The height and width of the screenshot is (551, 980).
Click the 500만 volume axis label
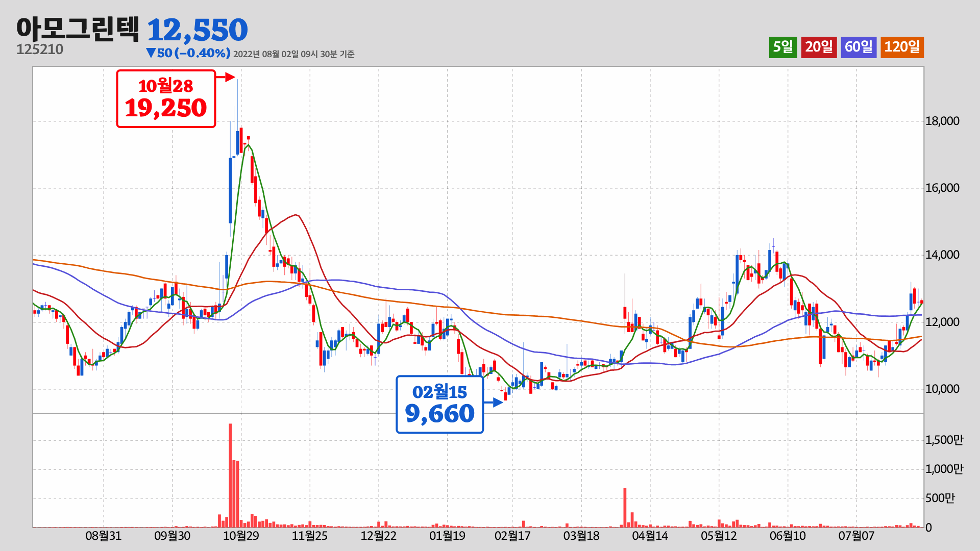pyautogui.click(x=940, y=498)
